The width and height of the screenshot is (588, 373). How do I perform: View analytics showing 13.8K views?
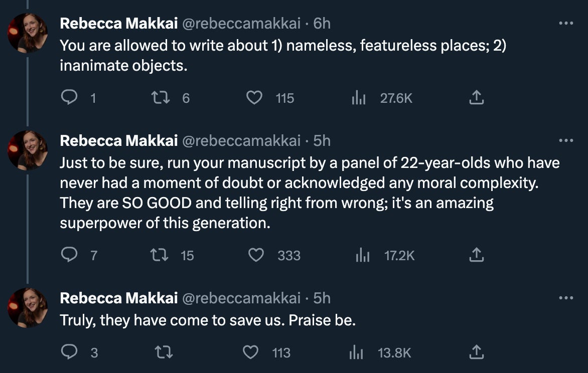[x=355, y=353]
